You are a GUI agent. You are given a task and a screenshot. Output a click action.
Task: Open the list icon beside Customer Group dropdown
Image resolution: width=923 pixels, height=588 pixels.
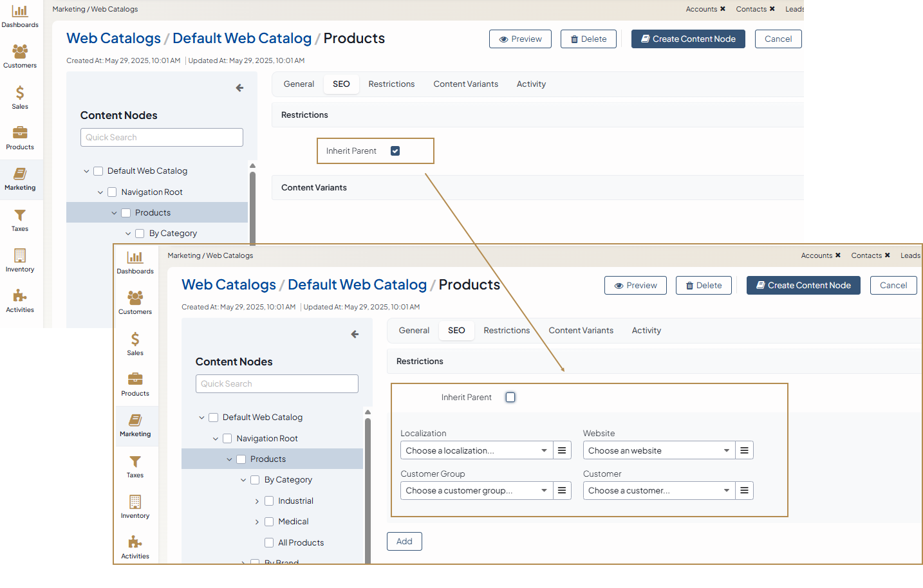562,491
